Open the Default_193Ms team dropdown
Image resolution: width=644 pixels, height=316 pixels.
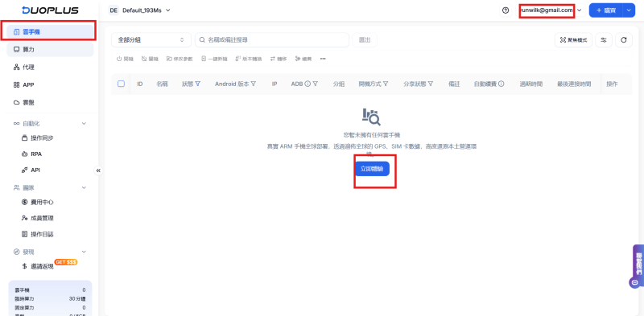click(x=139, y=10)
